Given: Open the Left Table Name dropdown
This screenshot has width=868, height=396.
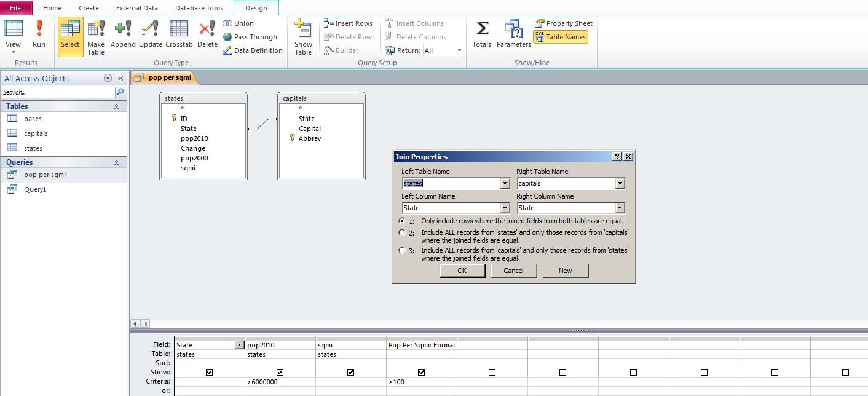Looking at the screenshot, I should pos(505,183).
